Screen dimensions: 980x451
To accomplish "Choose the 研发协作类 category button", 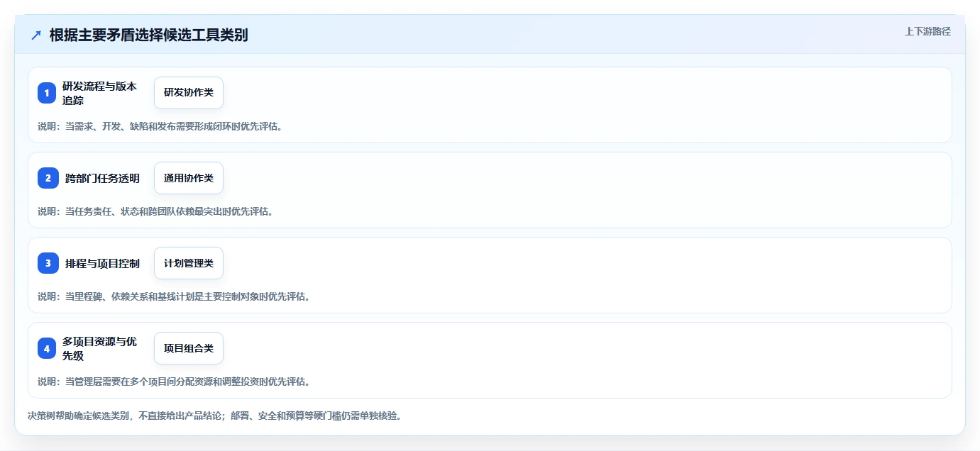I will coord(189,93).
